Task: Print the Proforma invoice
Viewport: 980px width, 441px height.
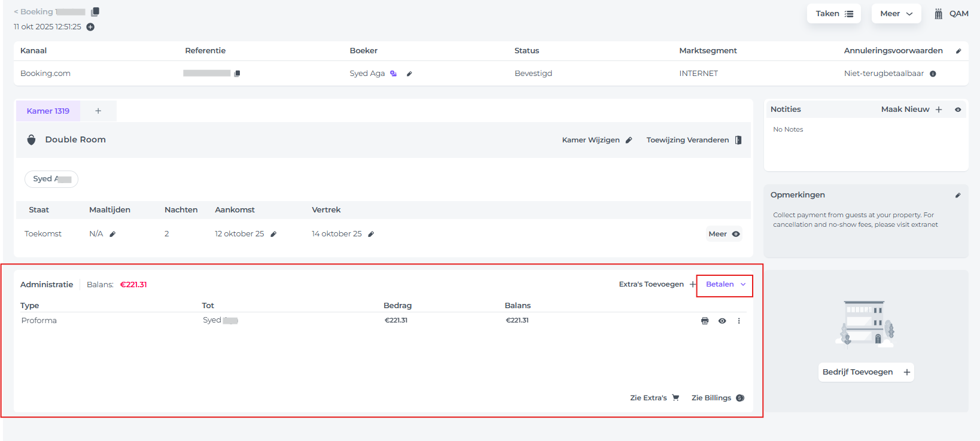Action: pyautogui.click(x=705, y=321)
